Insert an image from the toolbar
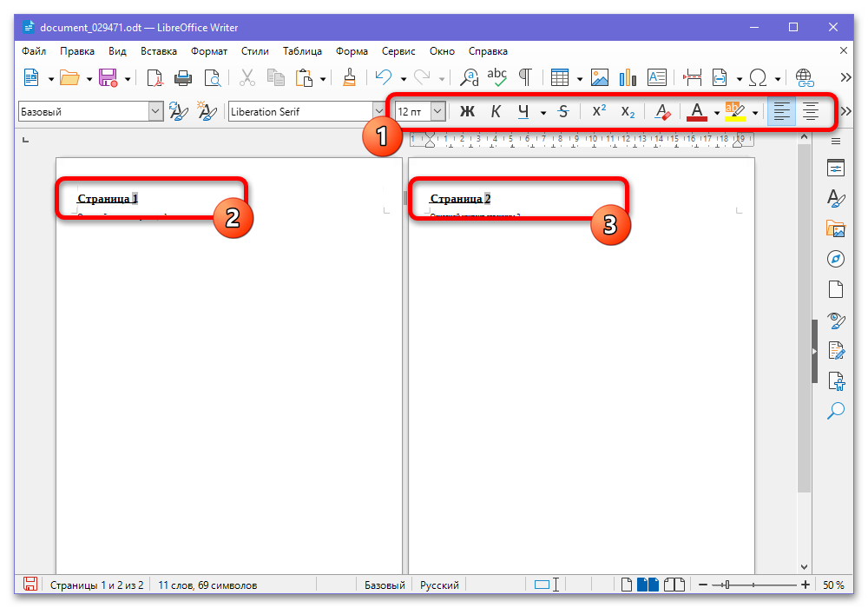This screenshot has width=868, height=608. [x=600, y=78]
